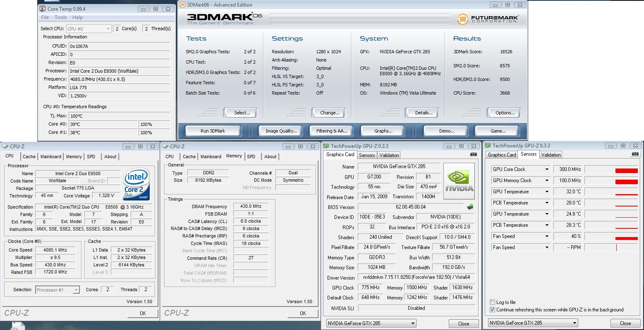This screenshot has width=644, height=330.
Task: Switch to Cache tab in left CPU-Z
Action: 29,157
